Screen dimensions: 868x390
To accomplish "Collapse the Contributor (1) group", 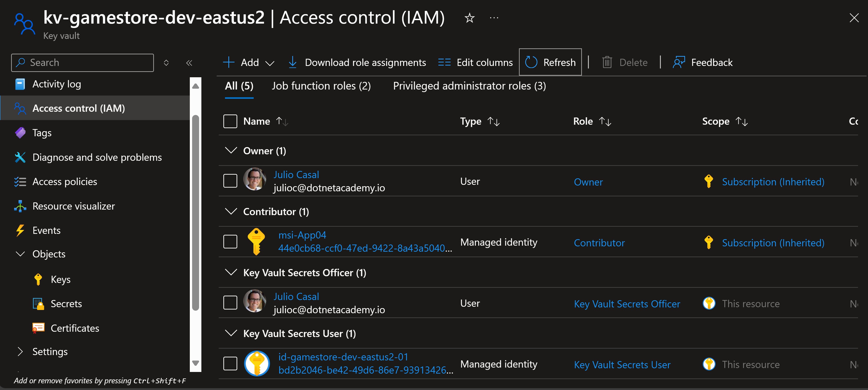I will click(x=231, y=211).
